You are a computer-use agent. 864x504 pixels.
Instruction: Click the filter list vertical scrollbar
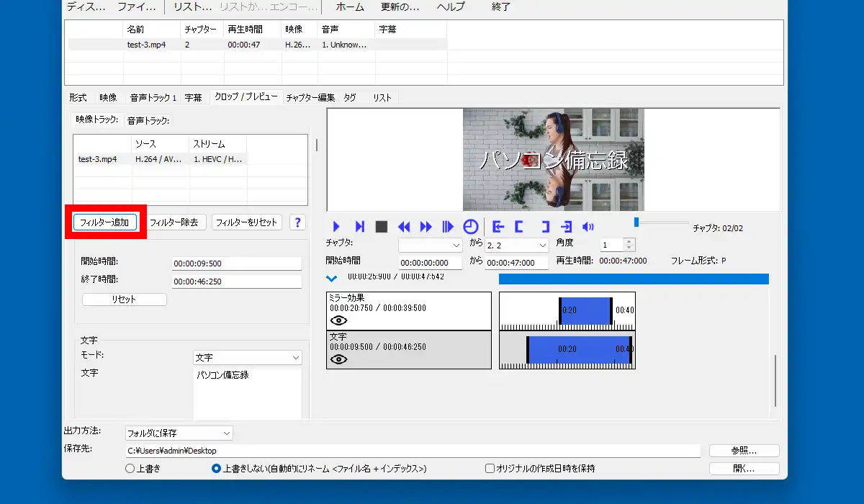[x=776, y=380]
